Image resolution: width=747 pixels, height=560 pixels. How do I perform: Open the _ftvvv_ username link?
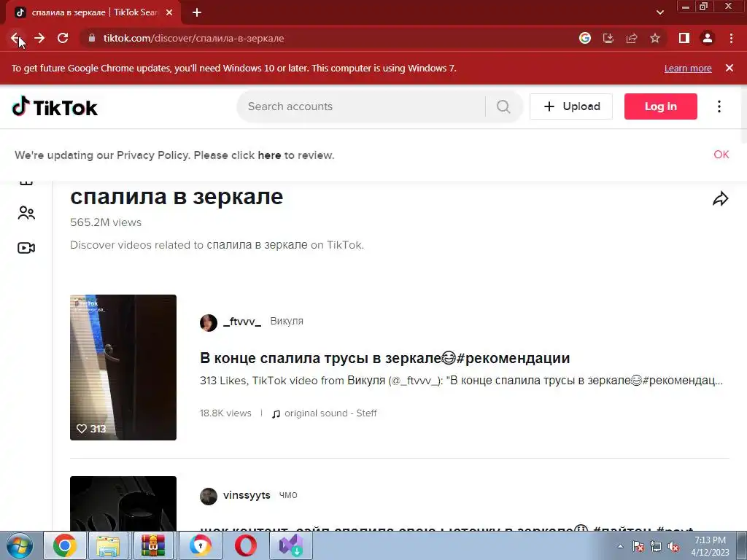[x=242, y=322]
